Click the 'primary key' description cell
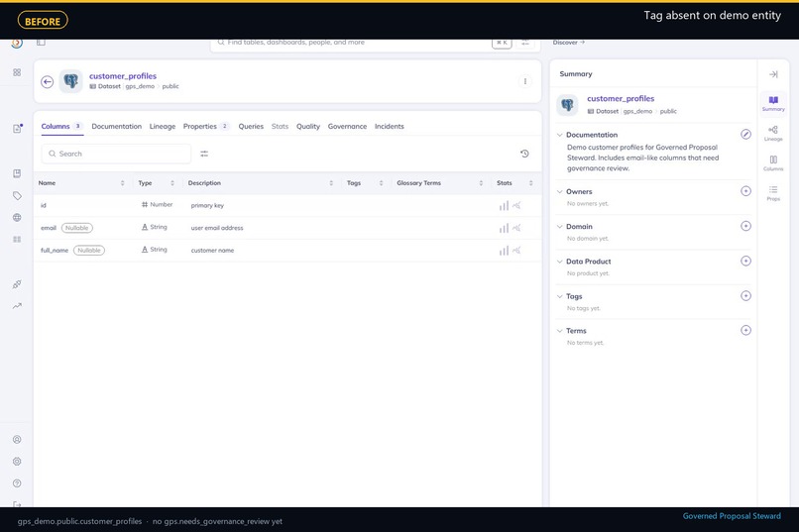The image size is (799, 532). (207, 206)
